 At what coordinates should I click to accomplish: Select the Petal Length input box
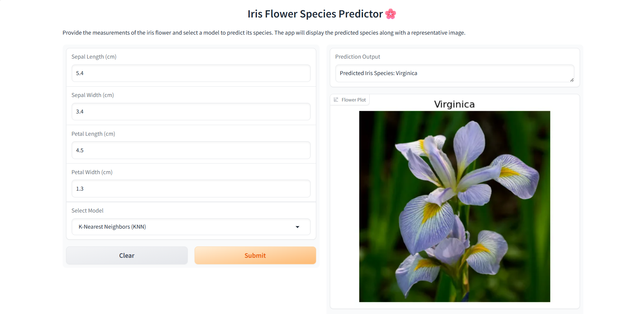pyautogui.click(x=191, y=150)
